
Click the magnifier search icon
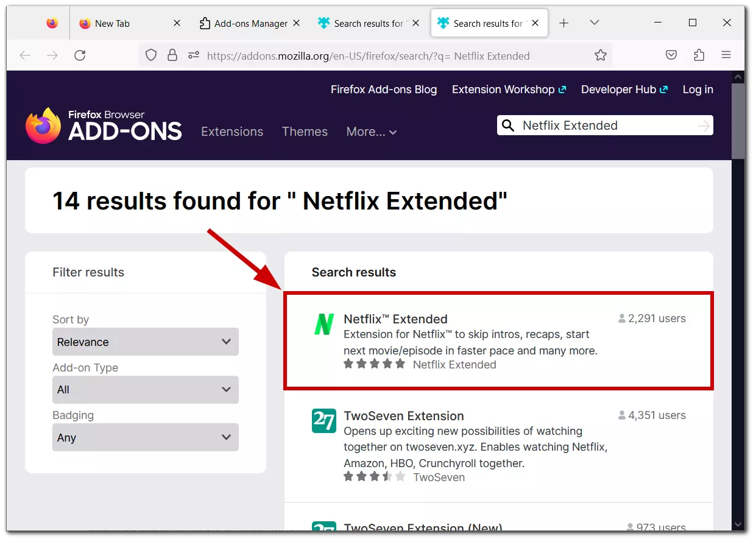coord(507,126)
